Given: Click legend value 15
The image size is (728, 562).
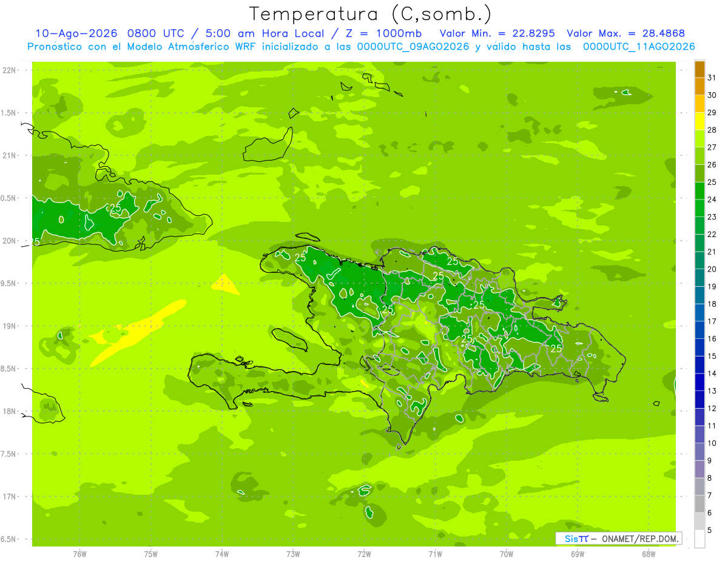Looking at the screenshot, I should (712, 356).
